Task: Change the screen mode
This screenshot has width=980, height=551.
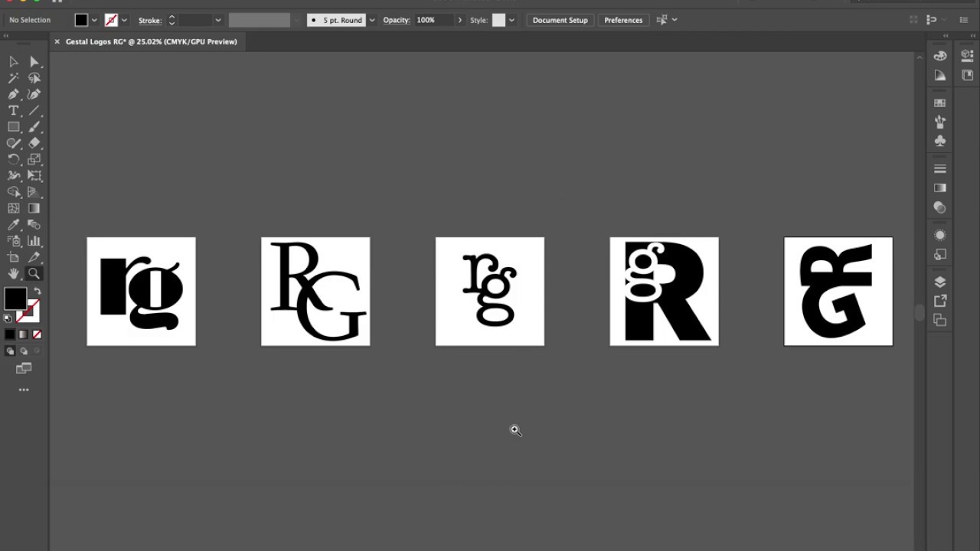Action: point(24,369)
